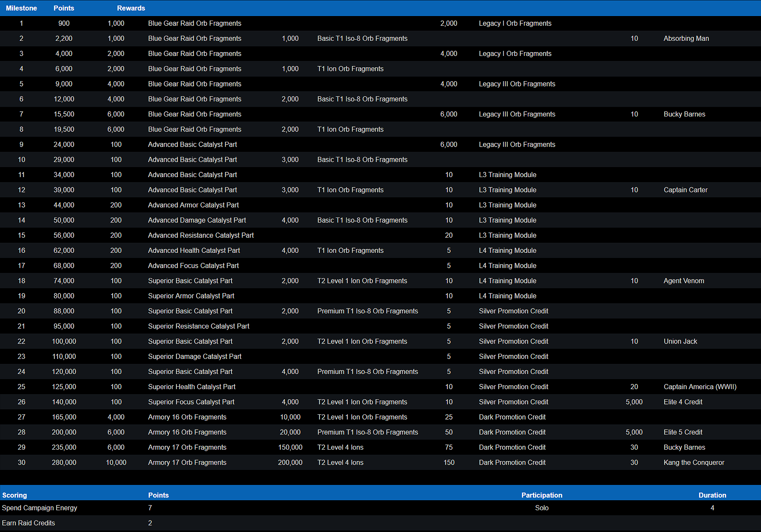Select the Earn Raid Credits row
Viewport: 761px width, 532px height.
pyautogui.click(x=29, y=523)
